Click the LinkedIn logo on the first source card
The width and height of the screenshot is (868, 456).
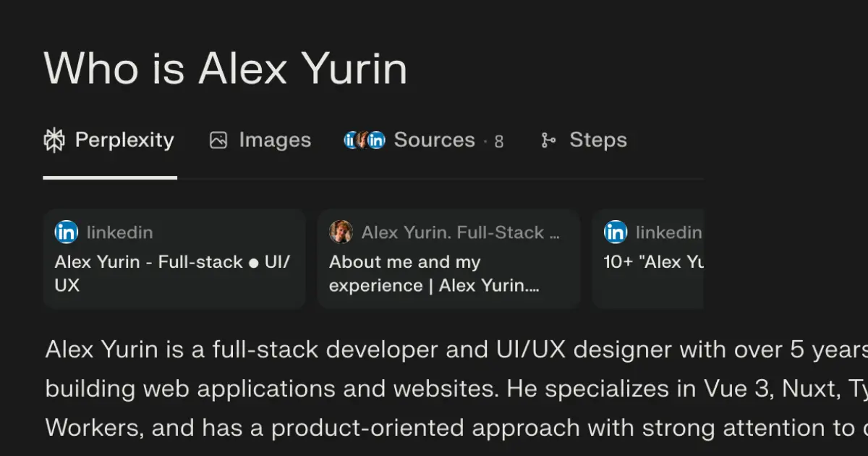(x=67, y=232)
